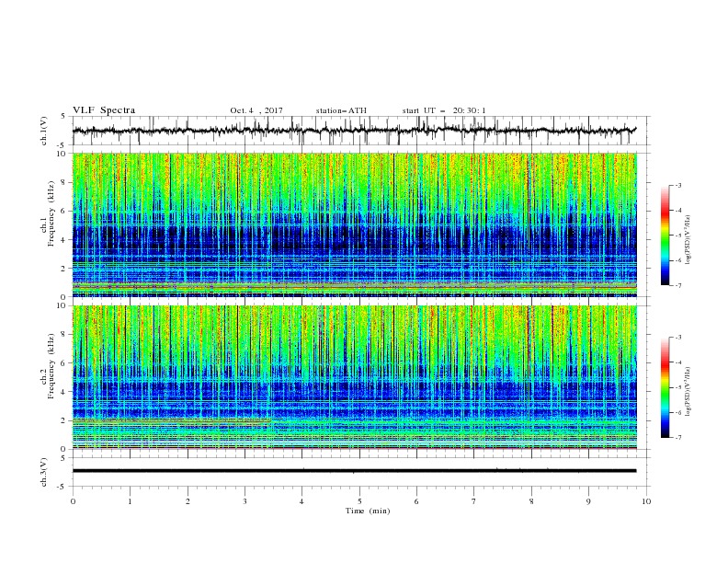Click the "-5" voltage tick of ch.1(V)
Image resolution: width=728 pixels, height=563 pixels.
click(63, 145)
